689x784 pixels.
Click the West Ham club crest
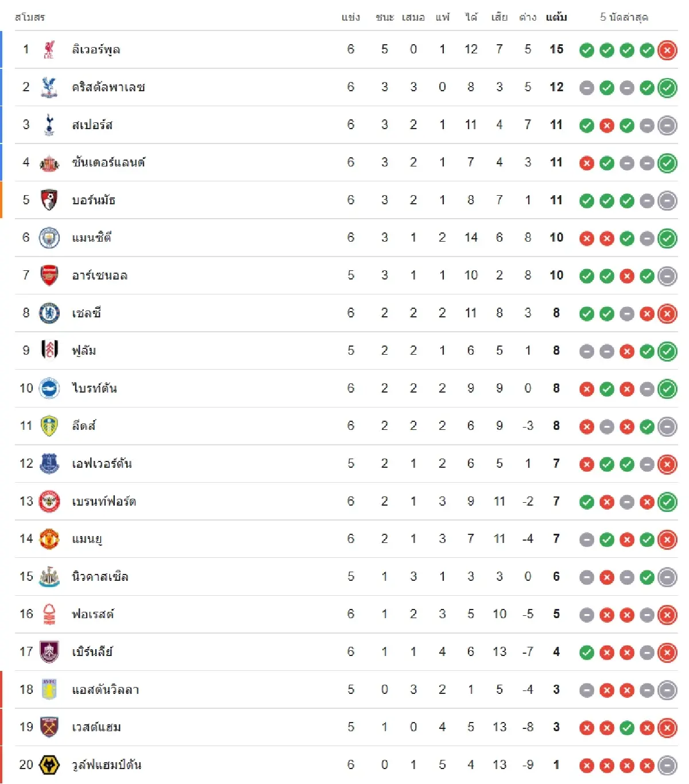coord(49,727)
